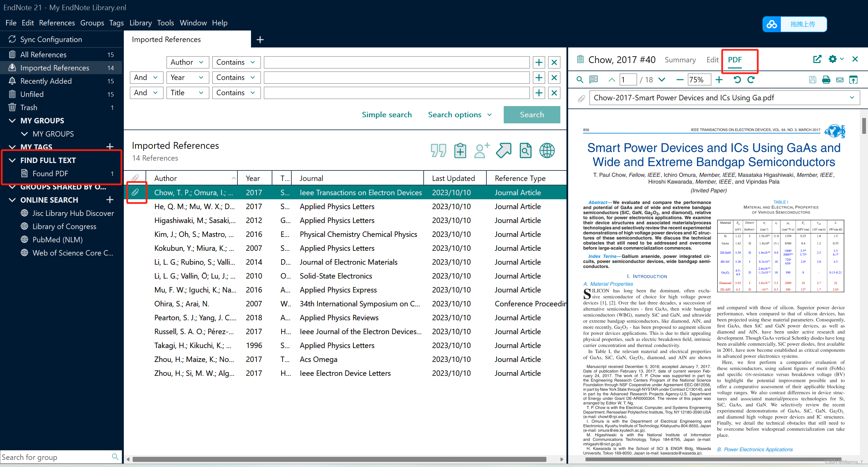
Task: Click the Search button
Action: 532,115
